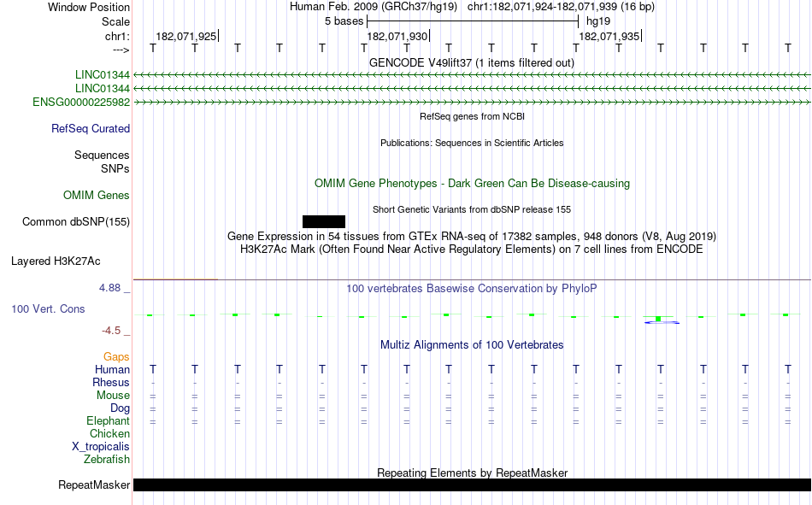Open the Layered H3K27Ac track label
Image resolution: width=812 pixels, height=505 pixels.
coord(56,261)
